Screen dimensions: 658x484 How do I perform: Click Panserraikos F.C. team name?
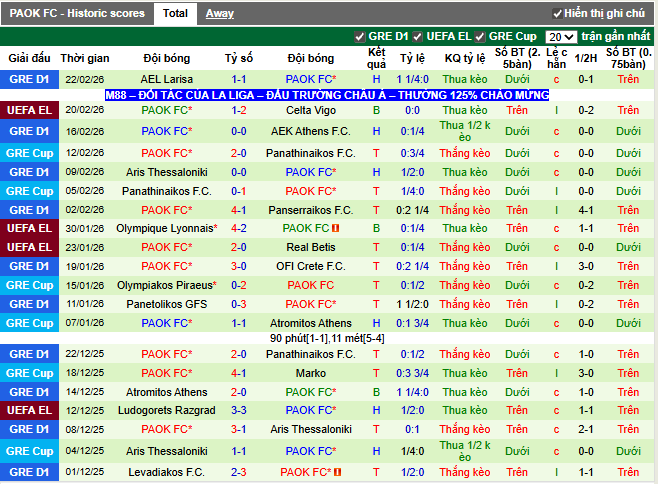(311, 210)
